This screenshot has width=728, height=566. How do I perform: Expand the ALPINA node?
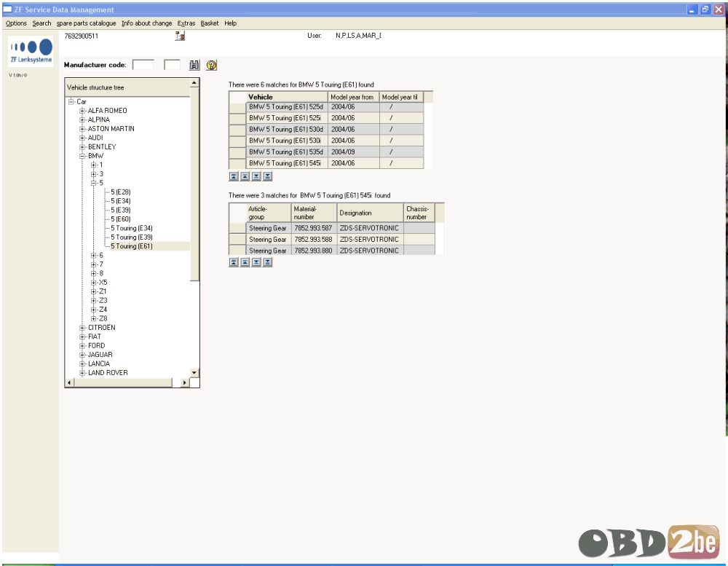82,119
